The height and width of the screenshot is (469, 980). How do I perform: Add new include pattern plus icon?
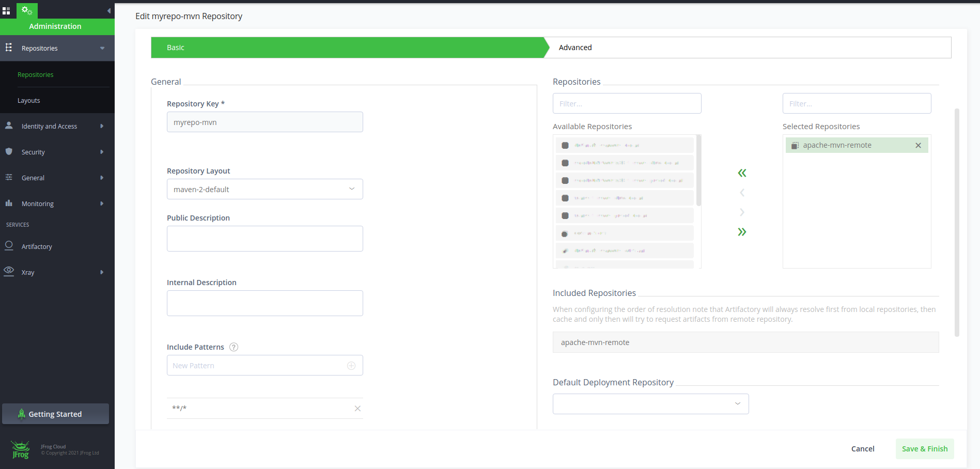point(351,366)
